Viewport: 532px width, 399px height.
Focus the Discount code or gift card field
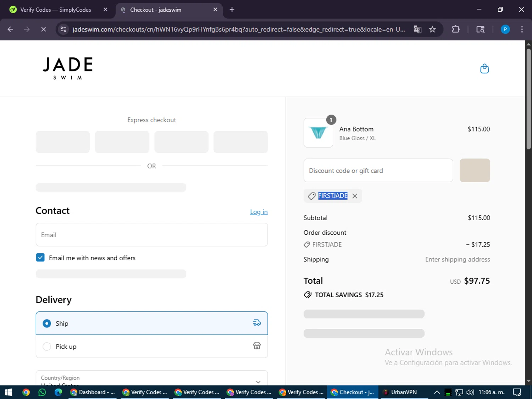click(x=378, y=170)
